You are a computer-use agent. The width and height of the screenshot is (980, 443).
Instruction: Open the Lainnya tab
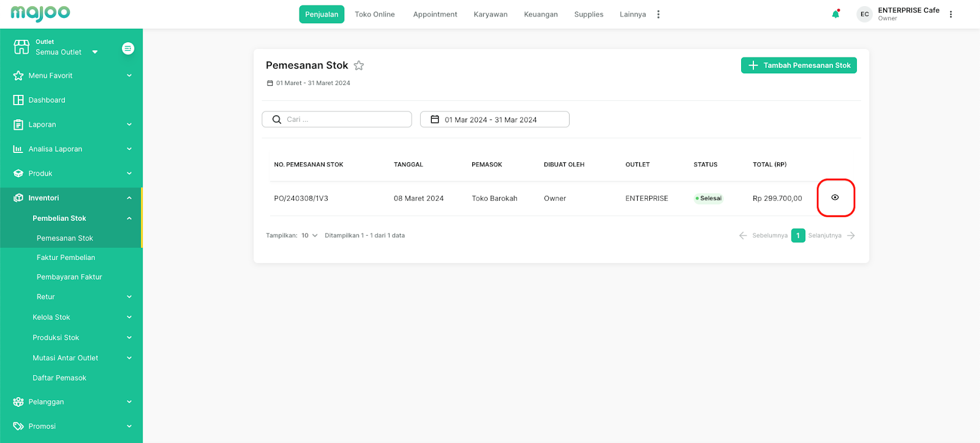633,14
